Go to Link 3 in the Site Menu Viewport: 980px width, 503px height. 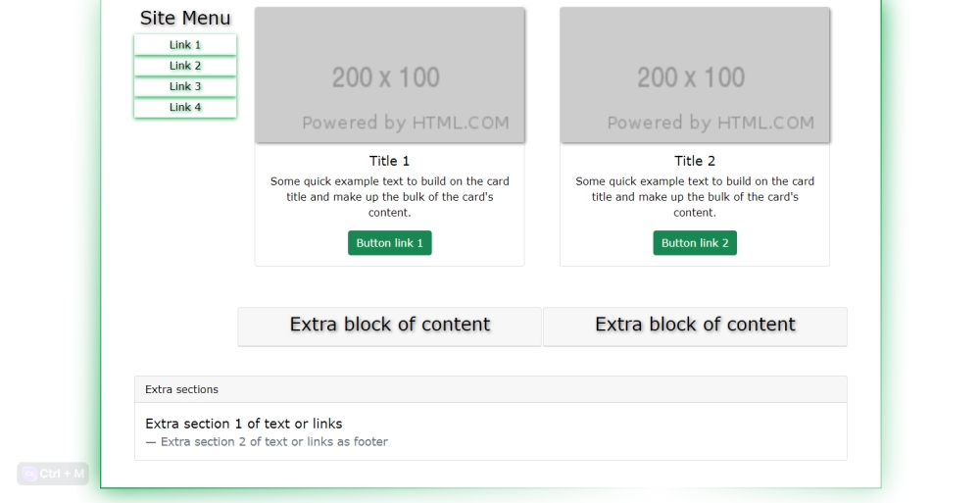(x=185, y=86)
